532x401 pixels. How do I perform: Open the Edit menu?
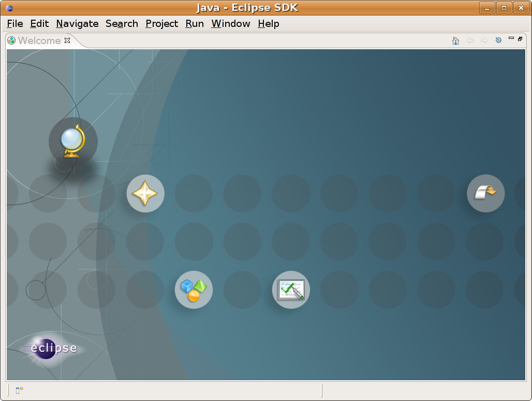pyautogui.click(x=39, y=24)
